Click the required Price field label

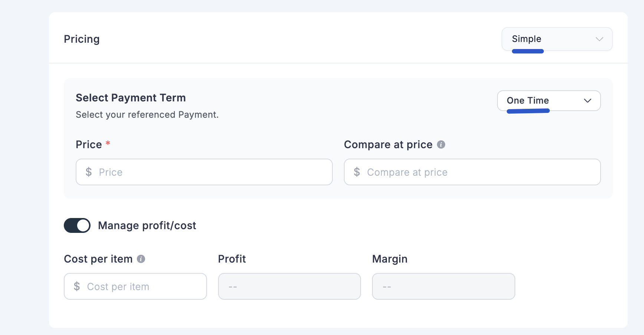89,144
